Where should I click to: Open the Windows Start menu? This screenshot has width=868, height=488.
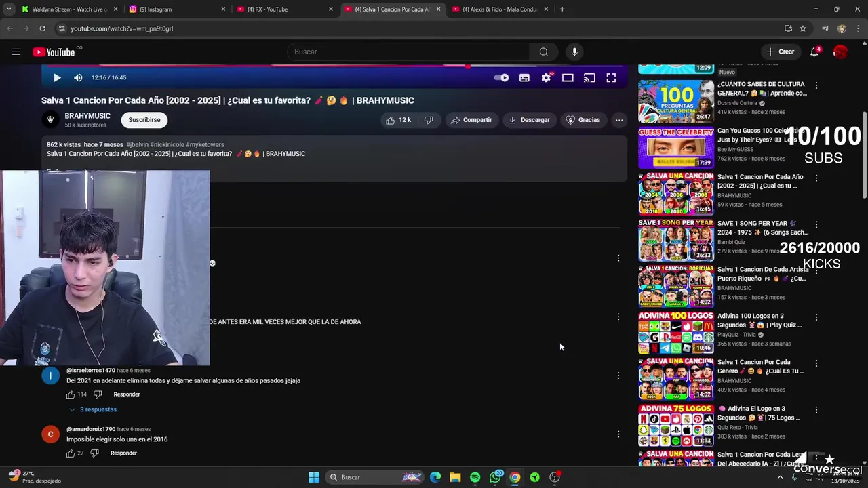[x=314, y=477]
